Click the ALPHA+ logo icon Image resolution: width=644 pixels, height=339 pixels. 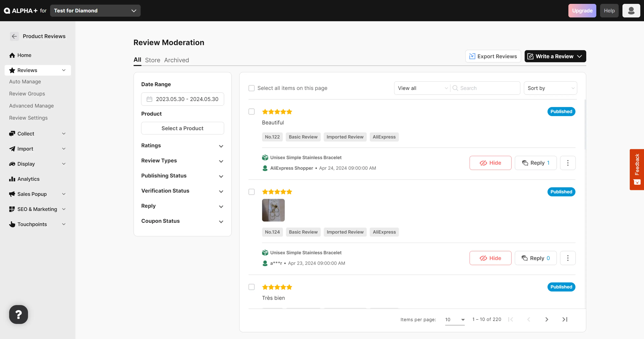[7, 11]
